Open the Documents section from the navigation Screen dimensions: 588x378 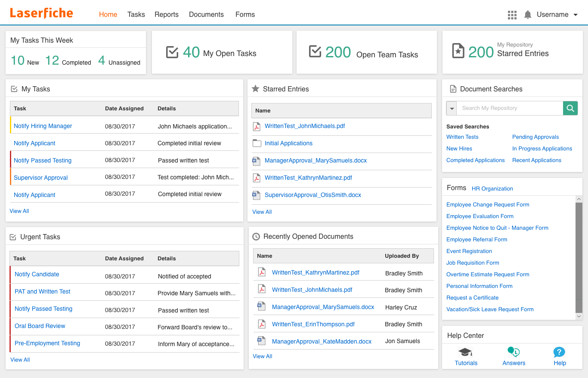coord(206,14)
